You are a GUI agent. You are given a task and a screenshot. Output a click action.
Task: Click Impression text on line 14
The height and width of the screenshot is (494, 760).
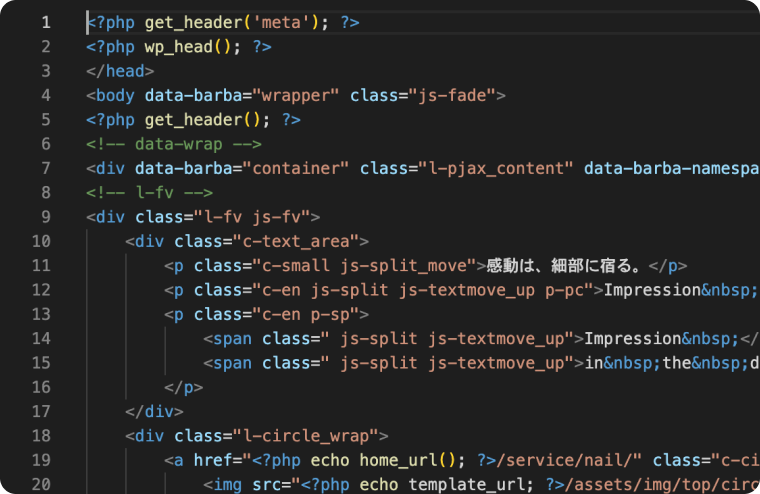[x=633, y=338]
